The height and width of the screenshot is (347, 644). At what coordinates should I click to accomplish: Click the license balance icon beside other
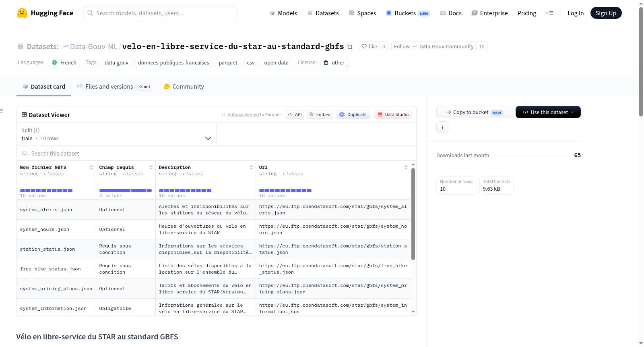(326, 62)
